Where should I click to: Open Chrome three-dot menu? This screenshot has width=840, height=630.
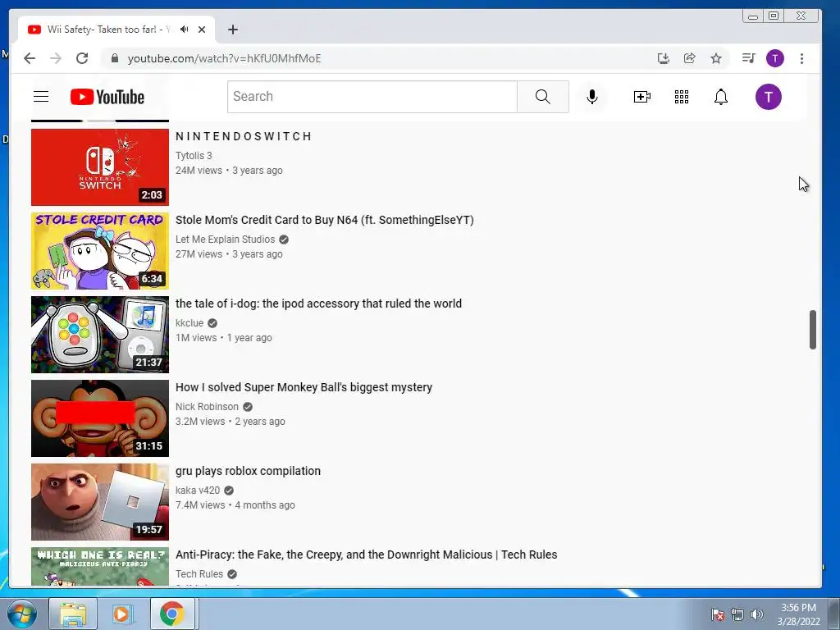click(x=801, y=58)
